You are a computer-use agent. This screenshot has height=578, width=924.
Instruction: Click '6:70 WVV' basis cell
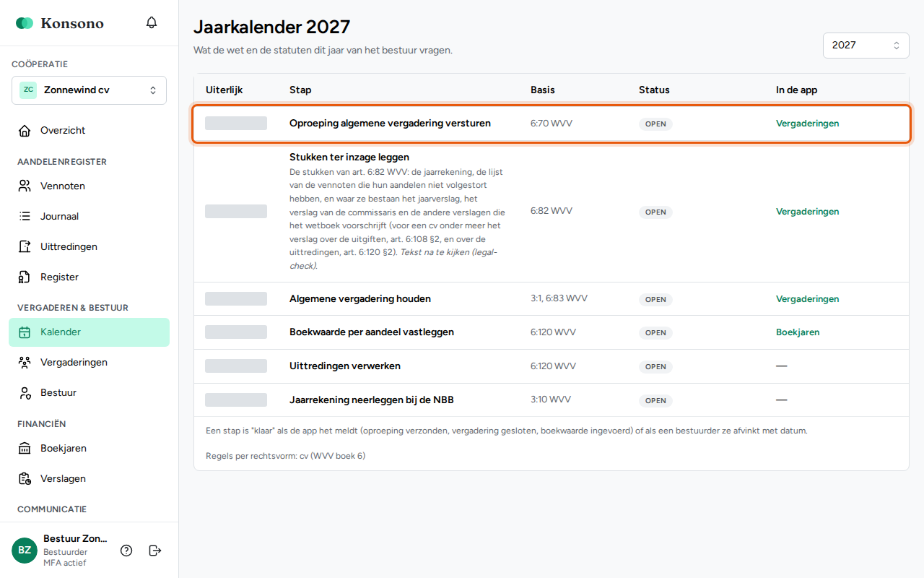[x=552, y=124]
